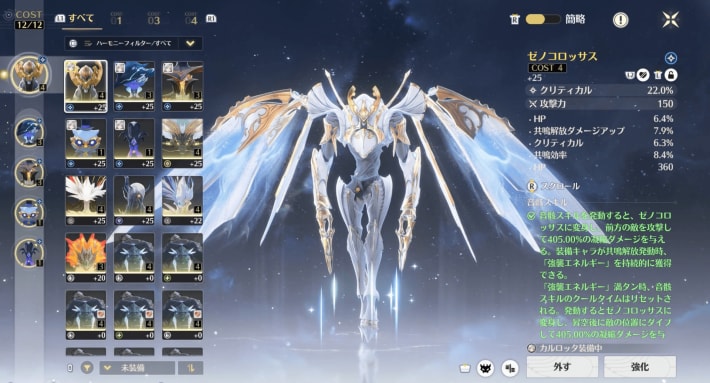Select the golden ゼノコロッサス echo card +25

click(x=86, y=86)
